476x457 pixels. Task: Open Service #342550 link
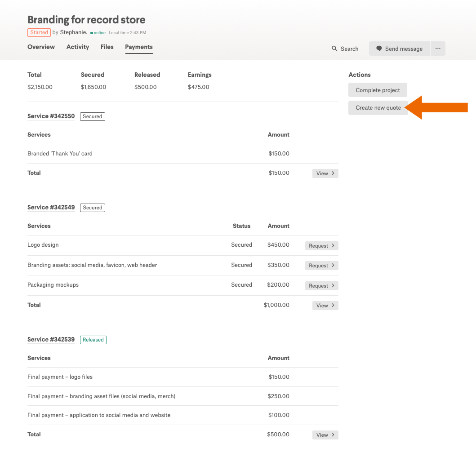click(51, 116)
